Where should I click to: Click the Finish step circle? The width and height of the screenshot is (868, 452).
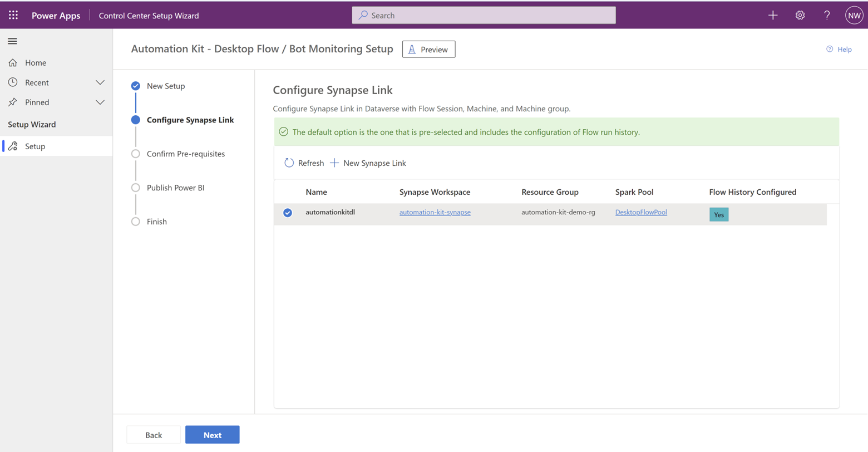tap(136, 222)
